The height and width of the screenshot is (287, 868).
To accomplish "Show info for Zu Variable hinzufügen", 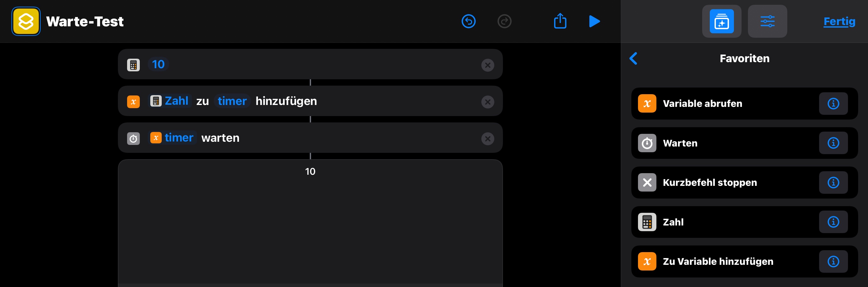I will (x=833, y=261).
